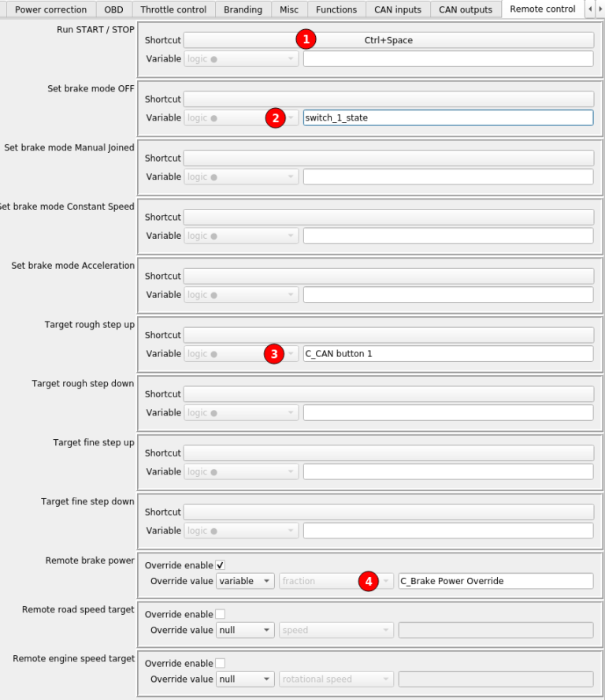Screen dimensions: 605x700
Task: Edit the C_Brake Power Override field
Action: tap(496, 581)
